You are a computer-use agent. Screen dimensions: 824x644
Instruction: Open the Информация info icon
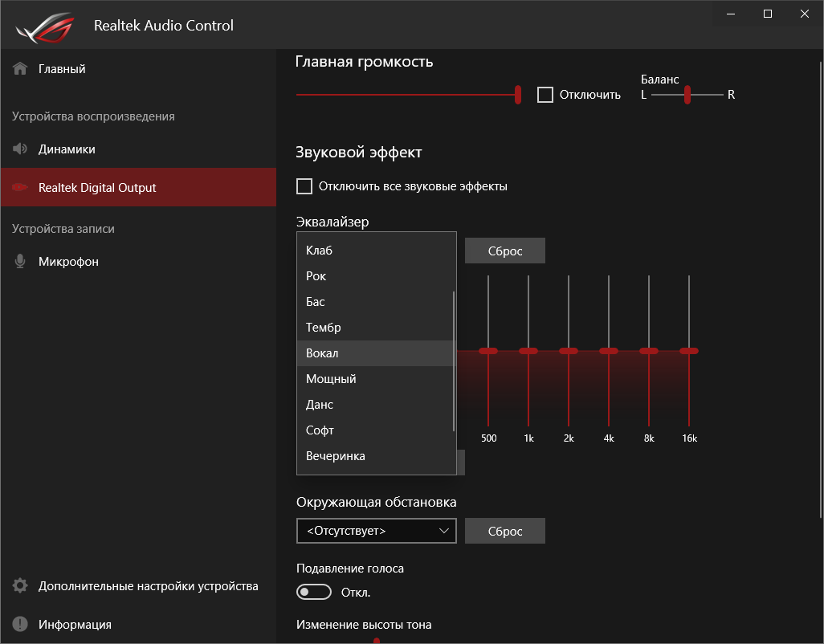click(20, 625)
